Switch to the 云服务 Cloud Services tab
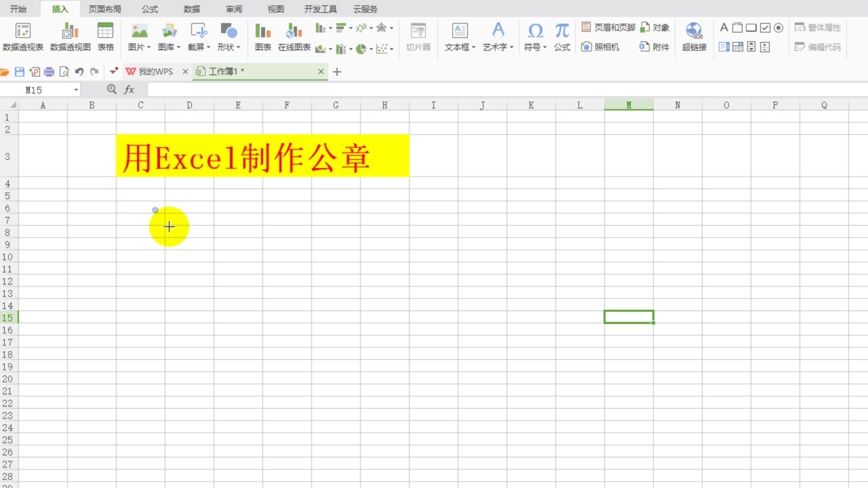 pos(366,9)
